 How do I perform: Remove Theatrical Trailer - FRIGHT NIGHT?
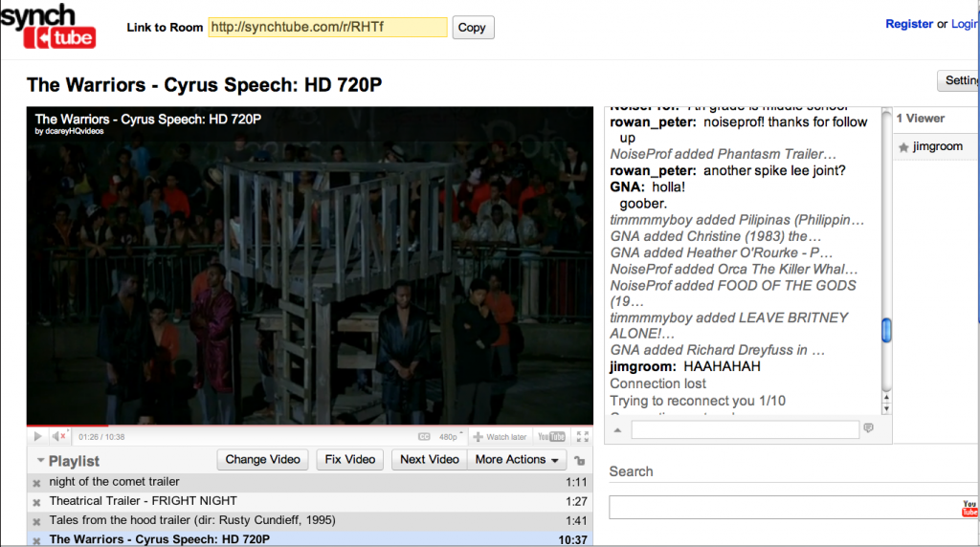(37, 502)
